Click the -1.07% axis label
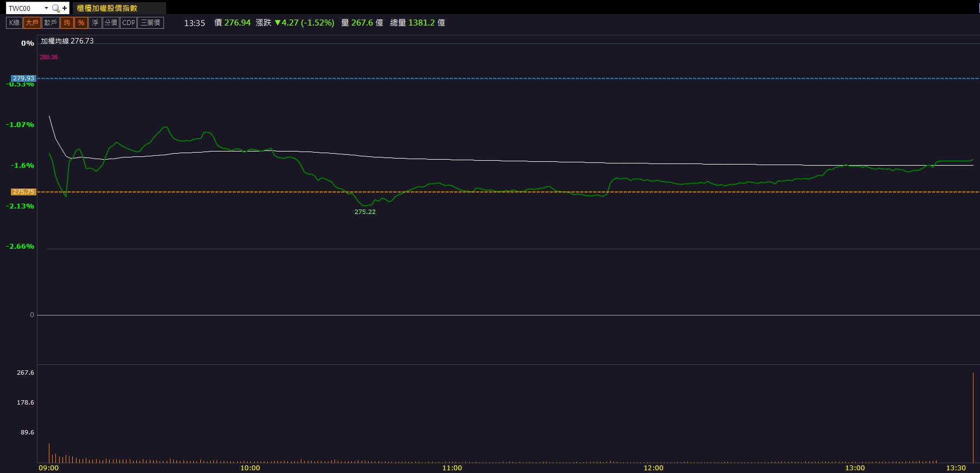The height and width of the screenshot is (473, 980). click(20, 125)
